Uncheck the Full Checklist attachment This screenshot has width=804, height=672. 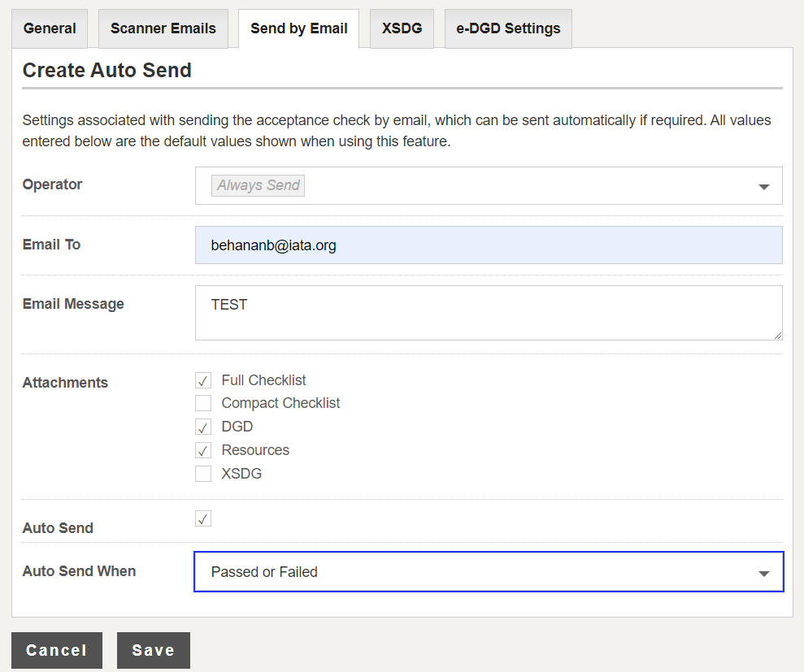pyautogui.click(x=203, y=380)
